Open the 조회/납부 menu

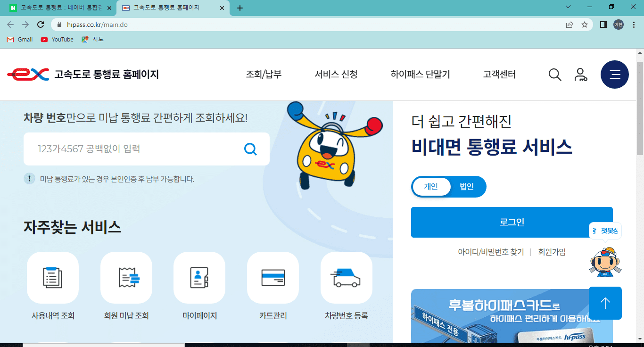coord(264,74)
